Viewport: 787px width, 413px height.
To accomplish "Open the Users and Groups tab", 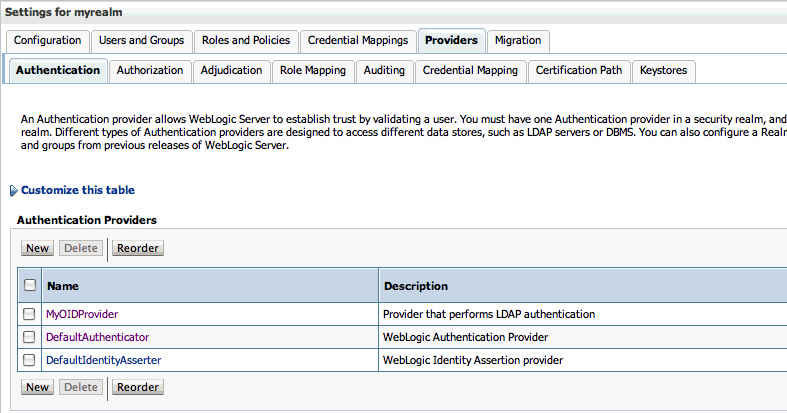I will (x=141, y=41).
